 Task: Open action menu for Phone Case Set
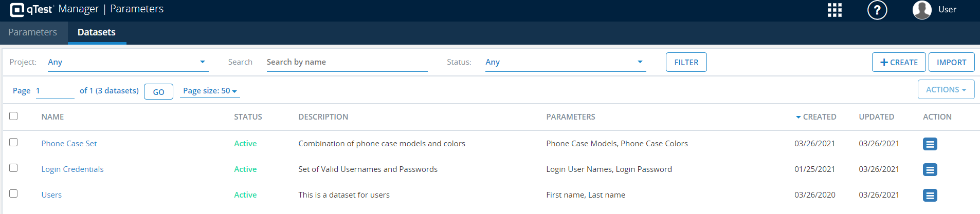click(x=930, y=144)
